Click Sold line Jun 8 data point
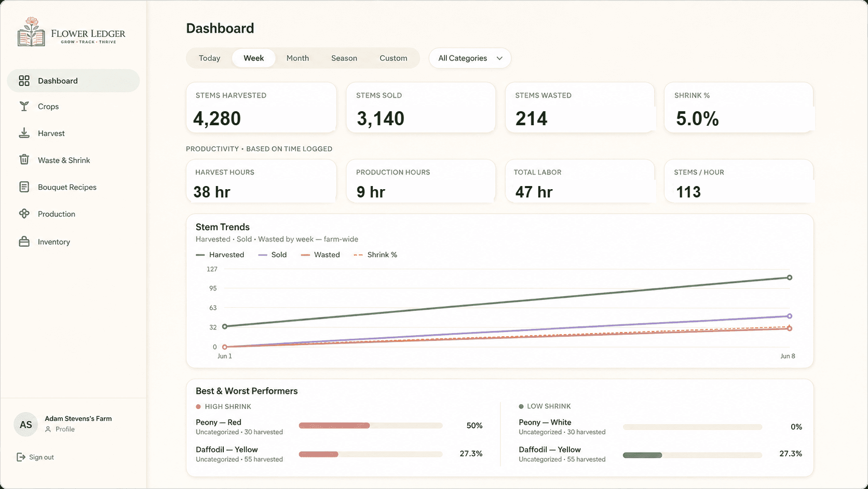The width and height of the screenshot is (868, 489). [x=790, y=316]
